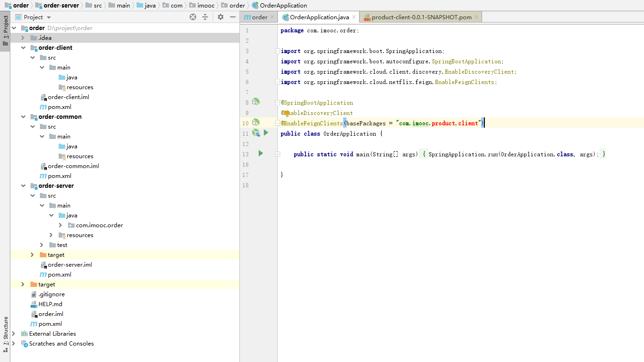Expand target folder inside order-server
This screenshot has width=644, height=362.
[32, 254]
